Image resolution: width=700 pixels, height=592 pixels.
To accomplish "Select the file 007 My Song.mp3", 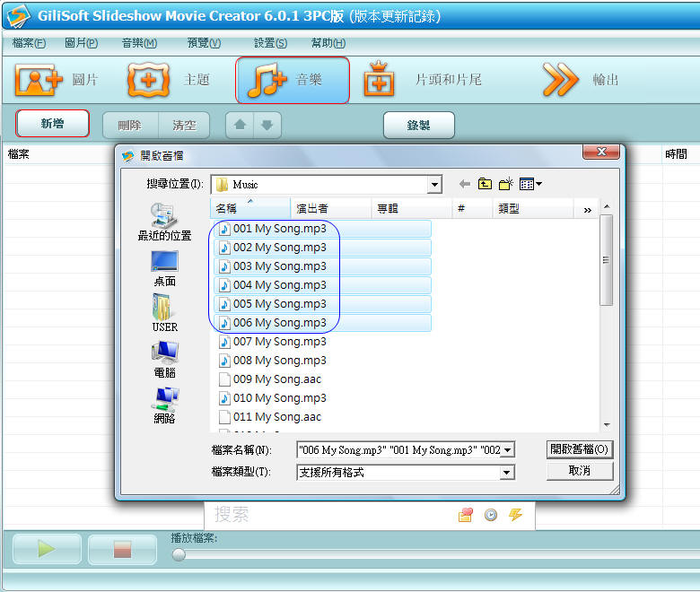I will tap(279, 342).
